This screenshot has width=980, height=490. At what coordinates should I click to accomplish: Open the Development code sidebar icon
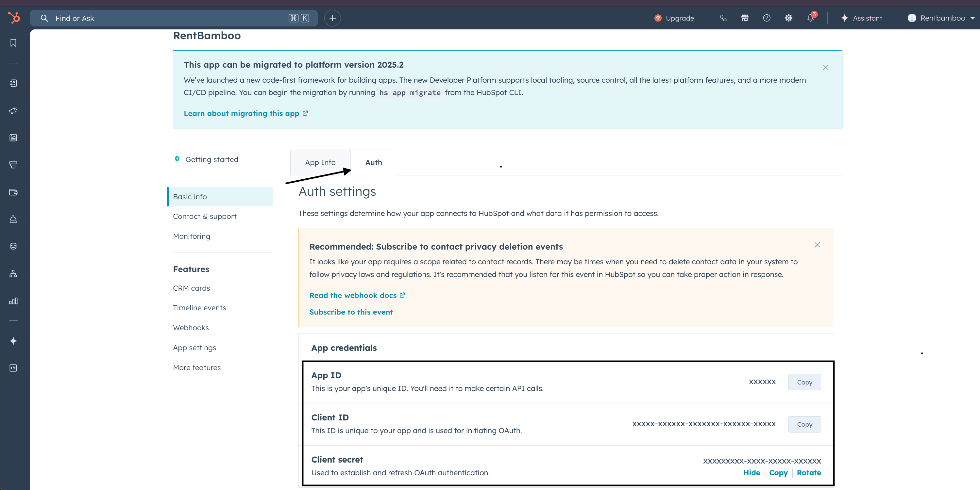13,368
